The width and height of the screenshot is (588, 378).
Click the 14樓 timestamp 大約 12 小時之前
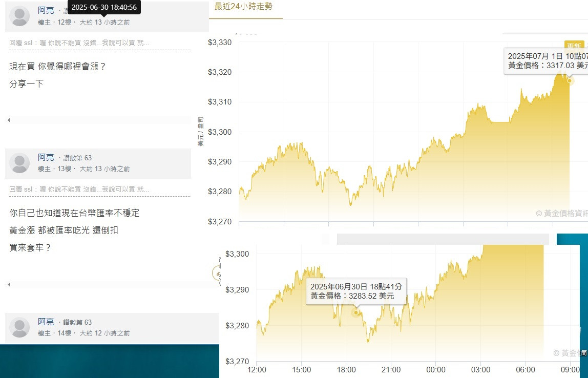(x=104, y=333)
